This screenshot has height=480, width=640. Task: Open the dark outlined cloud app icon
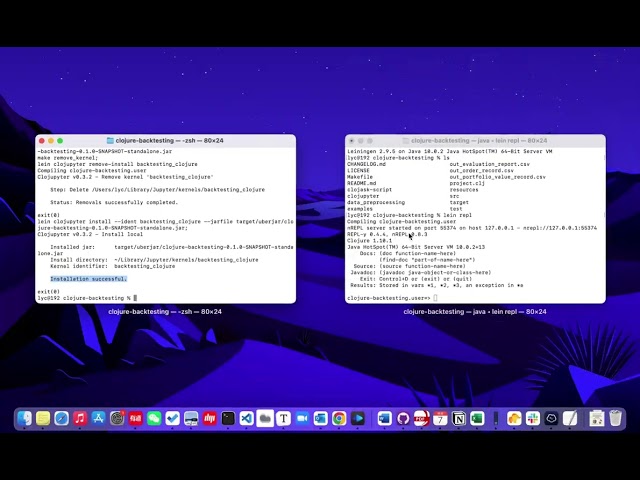[x=551, y=418]
